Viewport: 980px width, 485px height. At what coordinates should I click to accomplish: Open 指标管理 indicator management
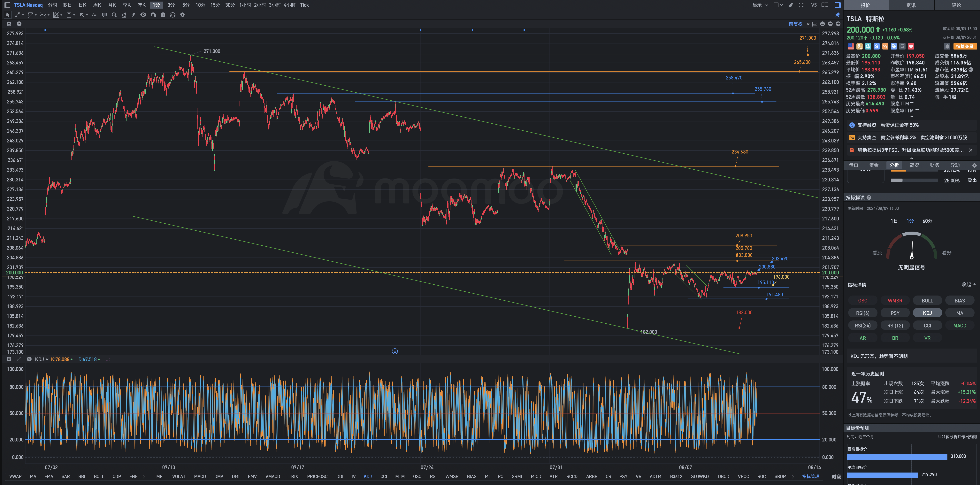[x=810, y=477]
